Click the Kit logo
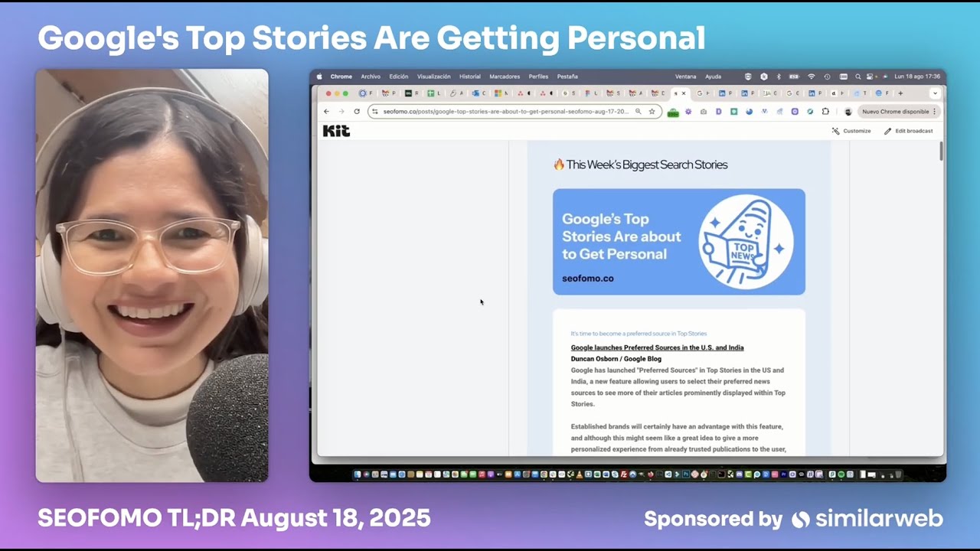 336,131
